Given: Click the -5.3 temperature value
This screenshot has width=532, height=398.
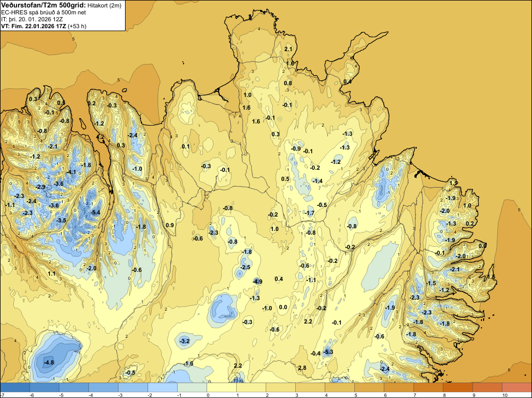Looking at the screenshot, I should 328,352.
